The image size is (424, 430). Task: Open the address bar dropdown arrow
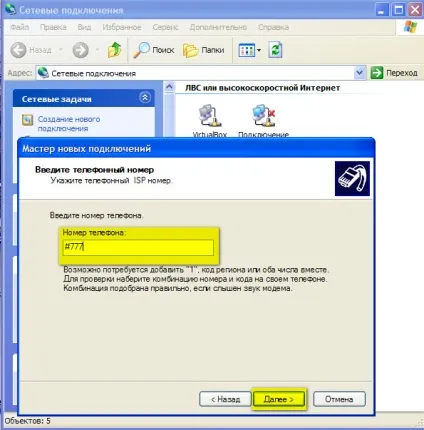pos(359,72)
